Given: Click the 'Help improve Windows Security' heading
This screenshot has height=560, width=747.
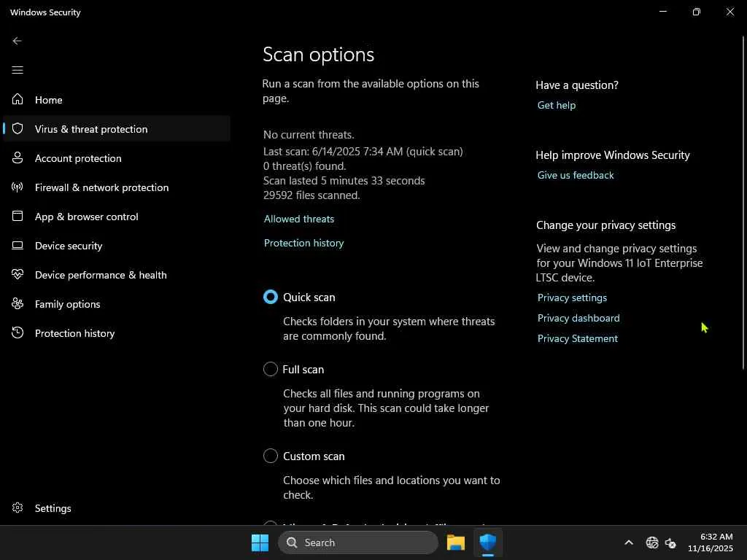Looking at the screenshot, I should point(613,155).
